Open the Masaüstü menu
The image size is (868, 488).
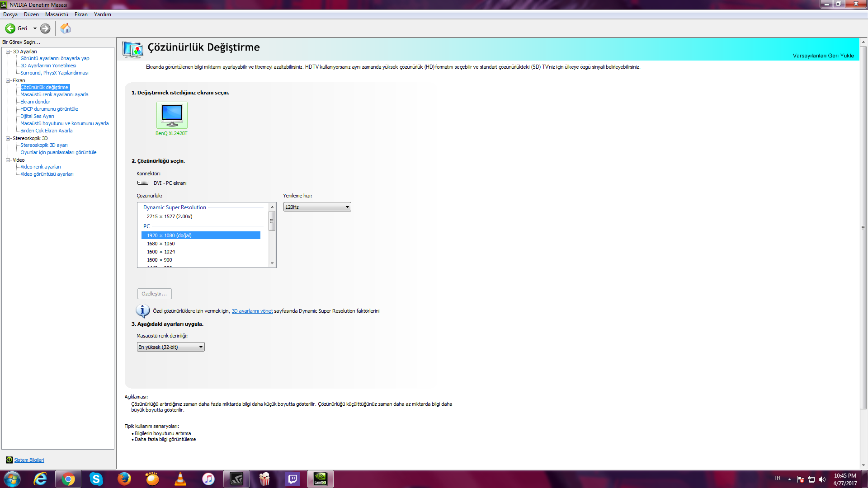point(57,14)
